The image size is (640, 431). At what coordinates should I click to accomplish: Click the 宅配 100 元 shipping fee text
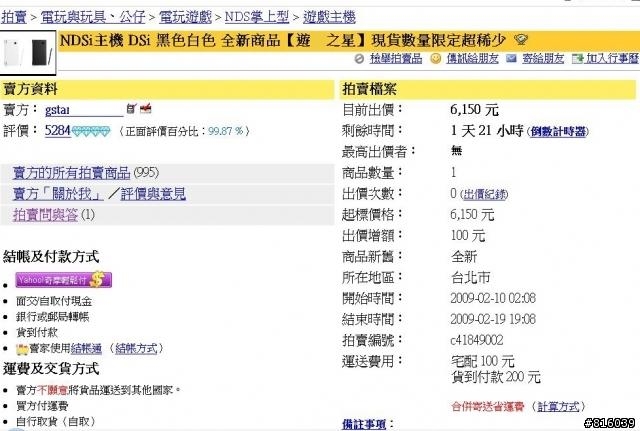point(483,362)
